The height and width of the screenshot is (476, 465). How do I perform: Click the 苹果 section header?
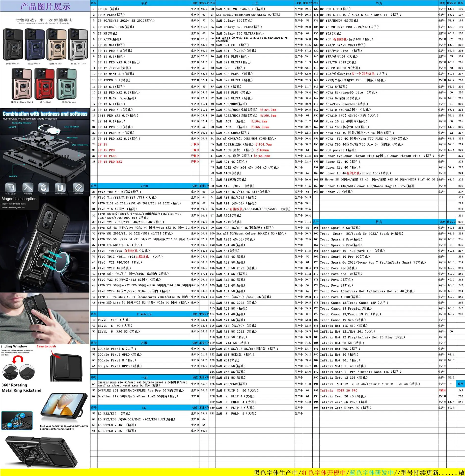(x=144, y=3)
